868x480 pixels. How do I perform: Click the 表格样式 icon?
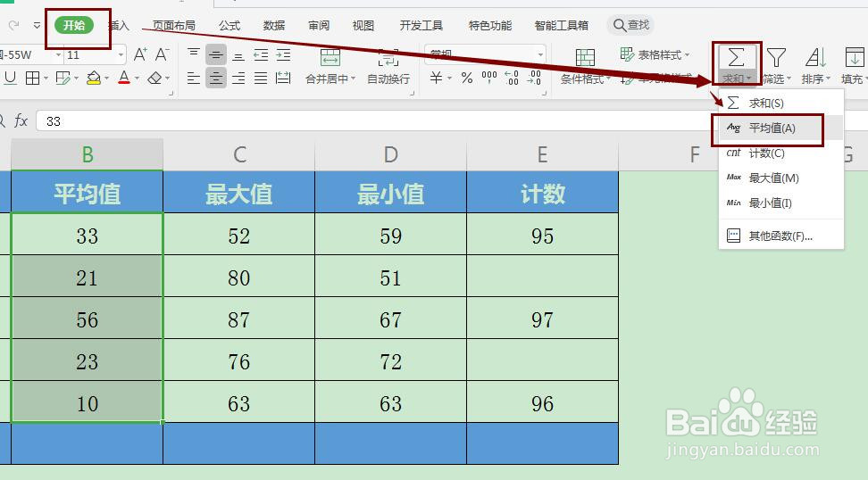[627, 54]
